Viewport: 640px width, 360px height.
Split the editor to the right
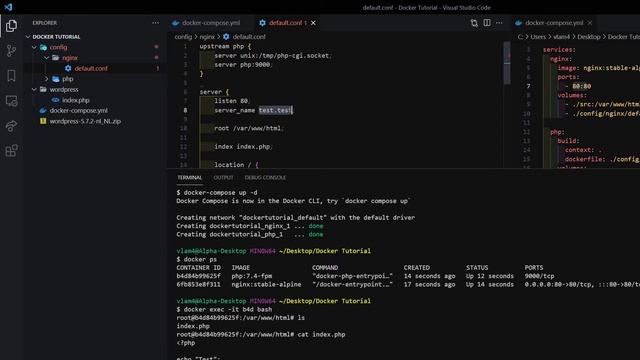487,23
